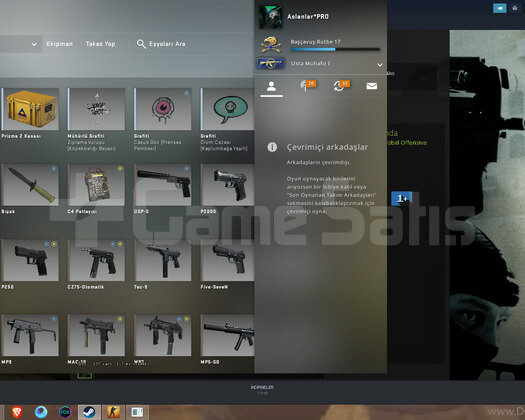The image size is (525, 420).
Task: Click the magnifier search icon
Action: [x=141, y=44]
